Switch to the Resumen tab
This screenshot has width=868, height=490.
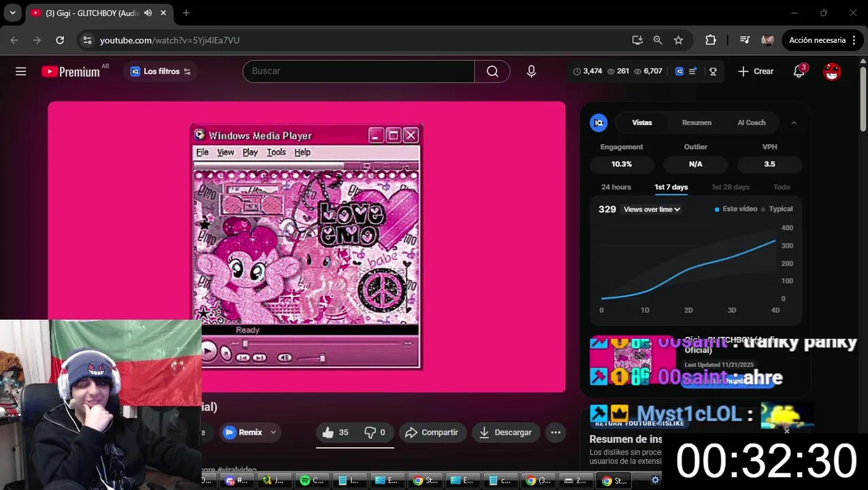point(696,122)
